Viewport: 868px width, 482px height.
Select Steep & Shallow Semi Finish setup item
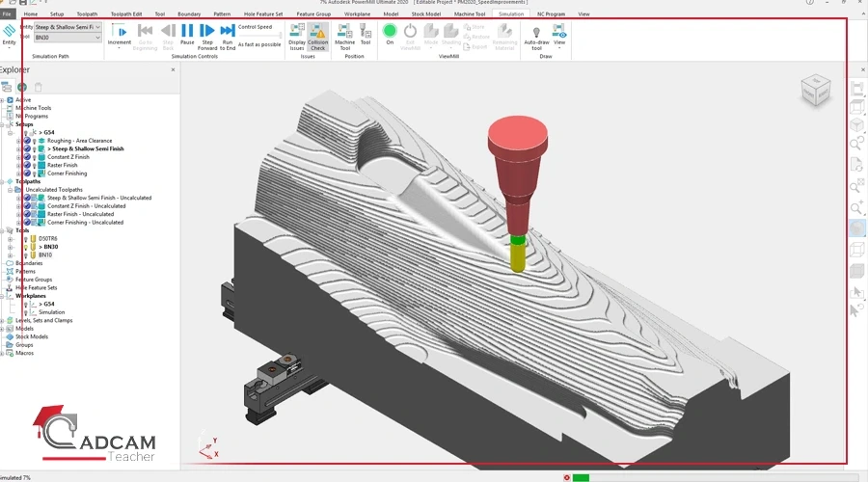85,148
